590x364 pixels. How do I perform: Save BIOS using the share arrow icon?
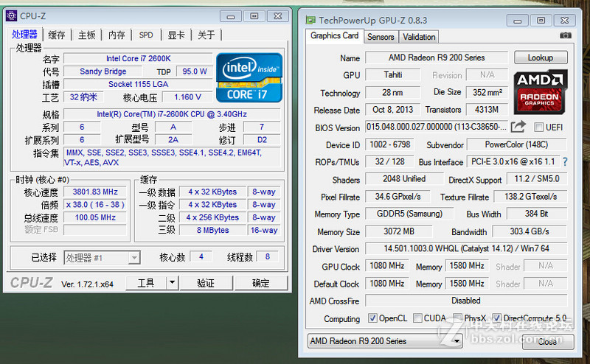[x=518, y=127]
